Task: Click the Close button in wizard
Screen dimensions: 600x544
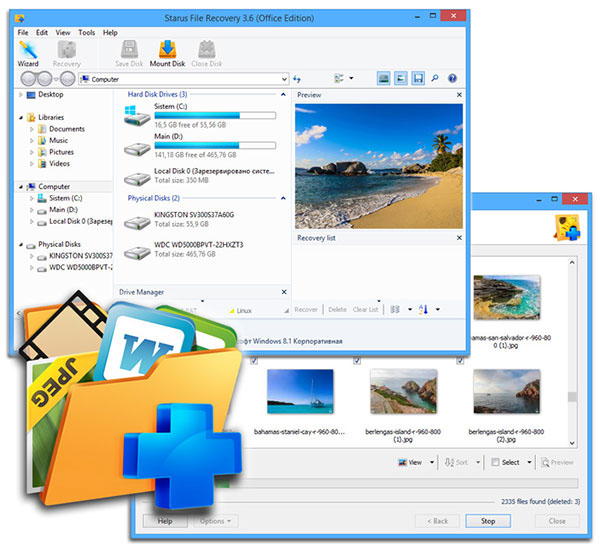Action: (557, 521)
